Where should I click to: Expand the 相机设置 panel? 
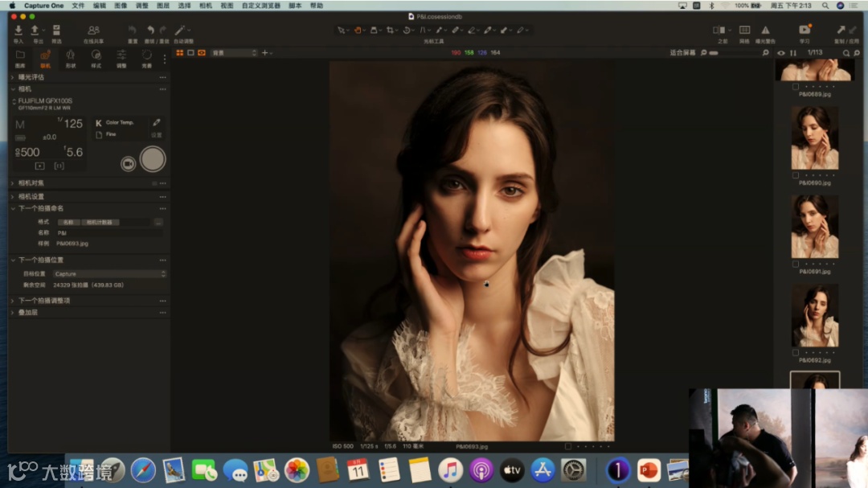13,196
